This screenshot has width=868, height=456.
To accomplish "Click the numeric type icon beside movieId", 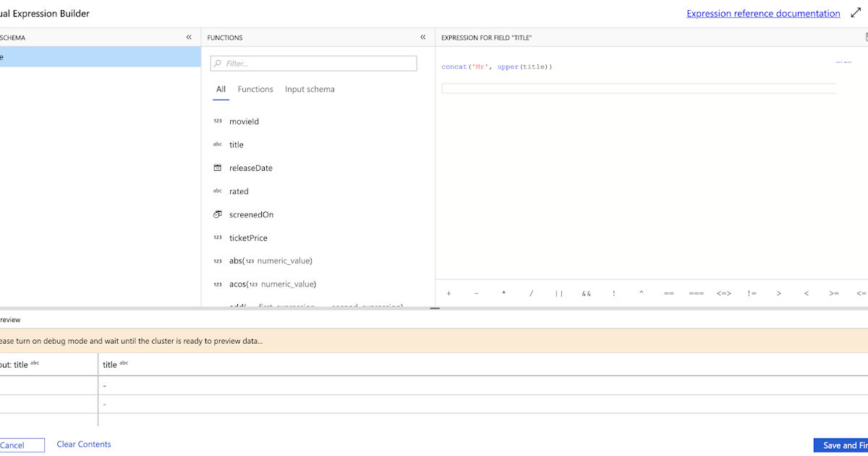I will click(x=218, y=121).
